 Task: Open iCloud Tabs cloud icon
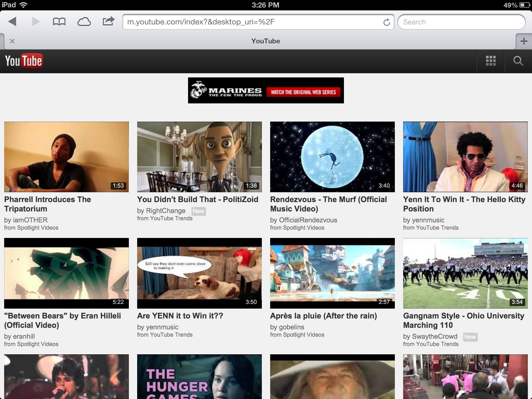pos(84,22)
